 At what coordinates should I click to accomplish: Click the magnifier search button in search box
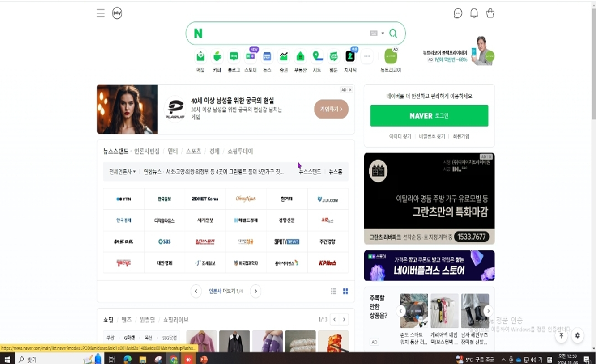click(x=393, y=34)
